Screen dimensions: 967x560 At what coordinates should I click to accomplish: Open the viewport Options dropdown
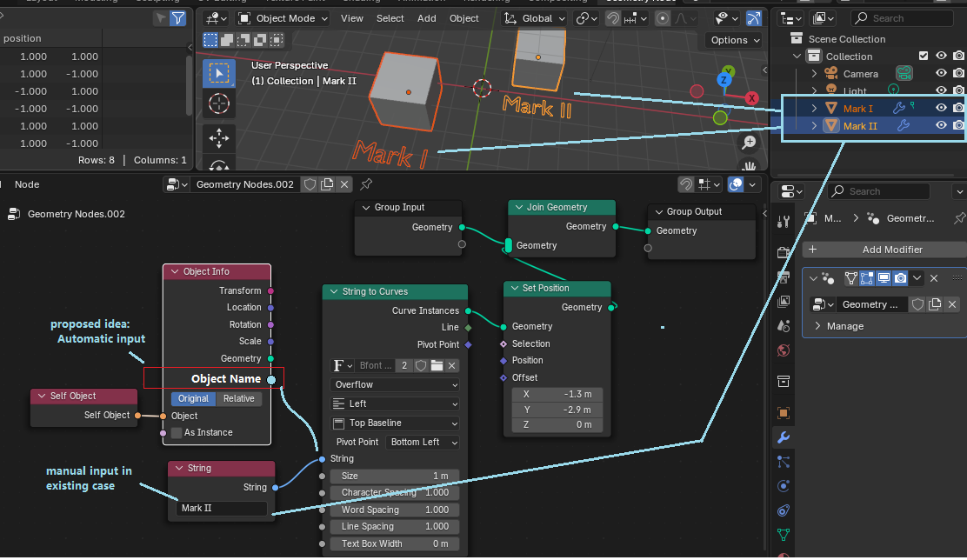coord(735,40)
